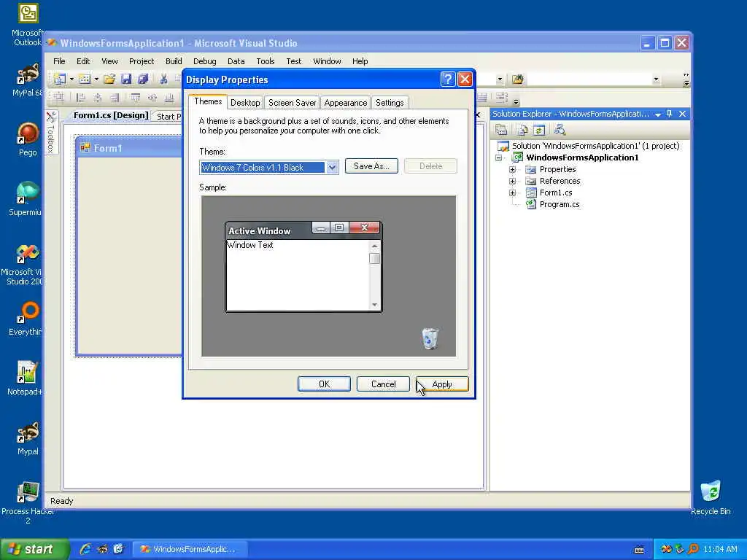Open the Tools menu

point(266,61)
